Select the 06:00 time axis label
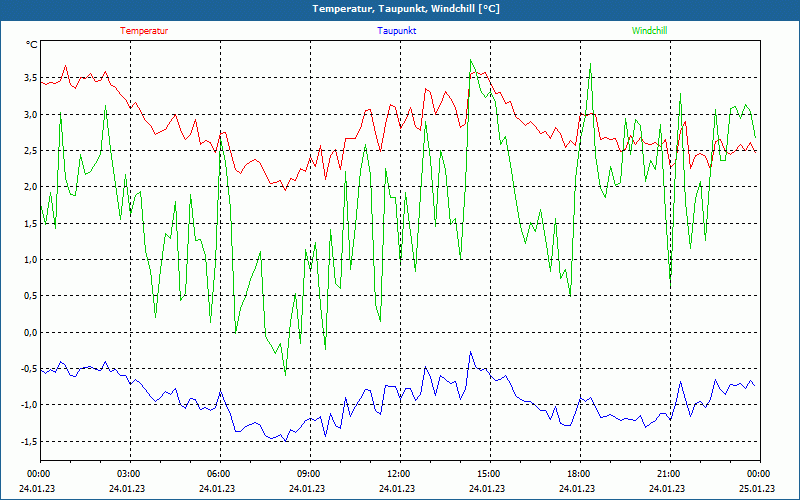This screenshot has height=500, width=800. (218, 474)
